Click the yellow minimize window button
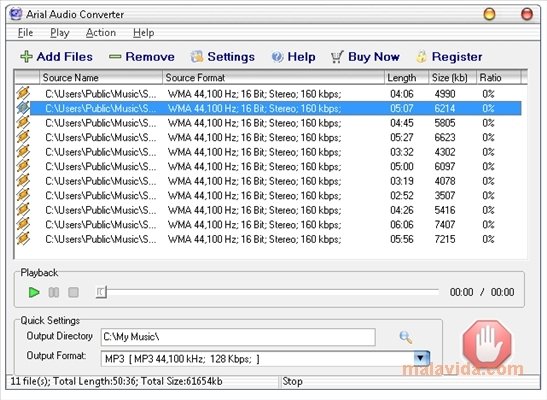Image resolution: width=547 pixels, height=400 pixels. coord(489,14)
